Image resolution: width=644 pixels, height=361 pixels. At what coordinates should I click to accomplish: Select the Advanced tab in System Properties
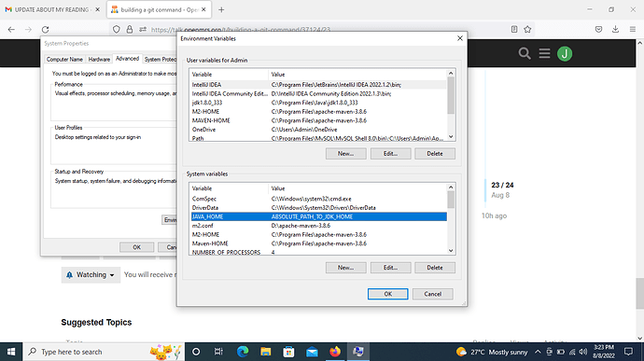pyautogui.click(x=127, y=59)
